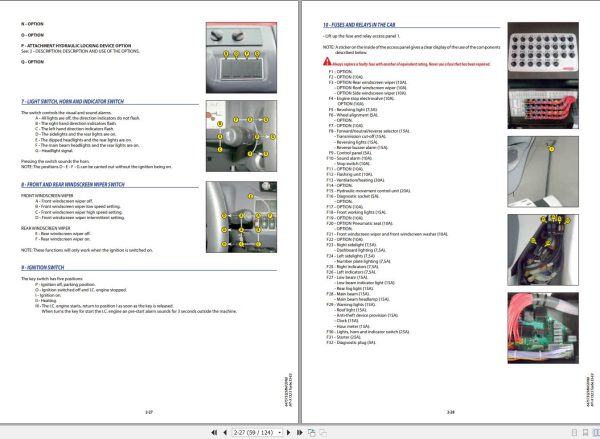This screenshot has width=600, height=439.
Task: Open the page number dropdown arrow
Action: tap(280, 432)
